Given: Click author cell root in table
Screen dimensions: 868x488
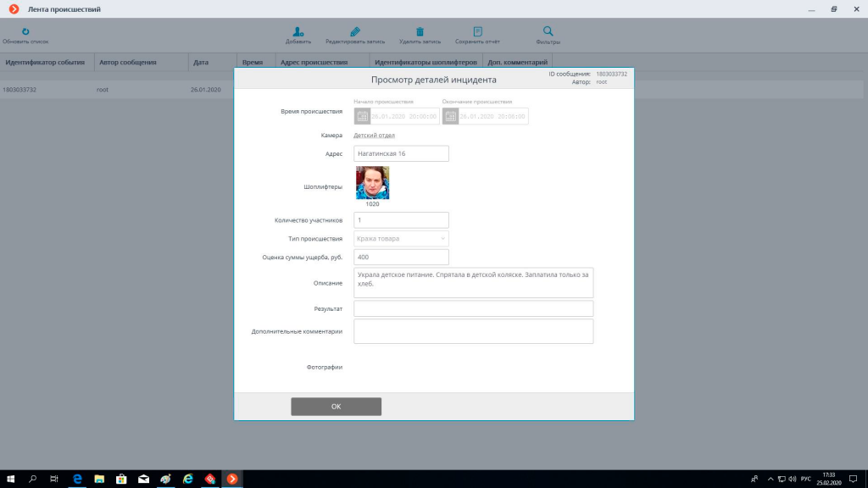Looking at the screenshot, I should (x=103, y=90).
